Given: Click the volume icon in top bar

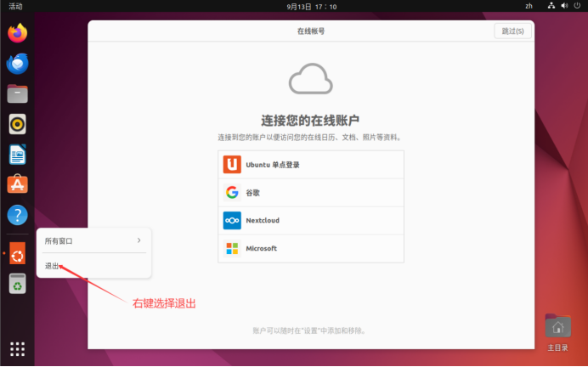Looking at the screenshot, I should 564,6.
